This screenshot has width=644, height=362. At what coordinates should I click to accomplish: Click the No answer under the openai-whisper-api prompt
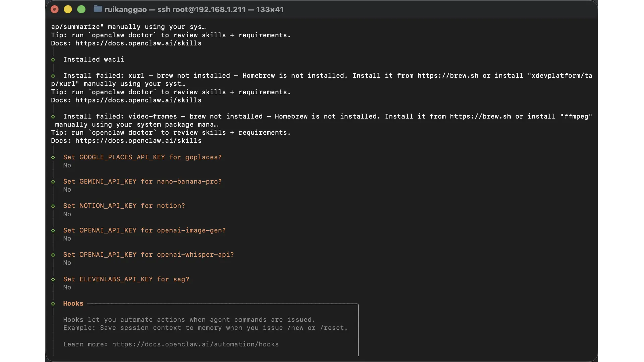[x=67, y=263]
